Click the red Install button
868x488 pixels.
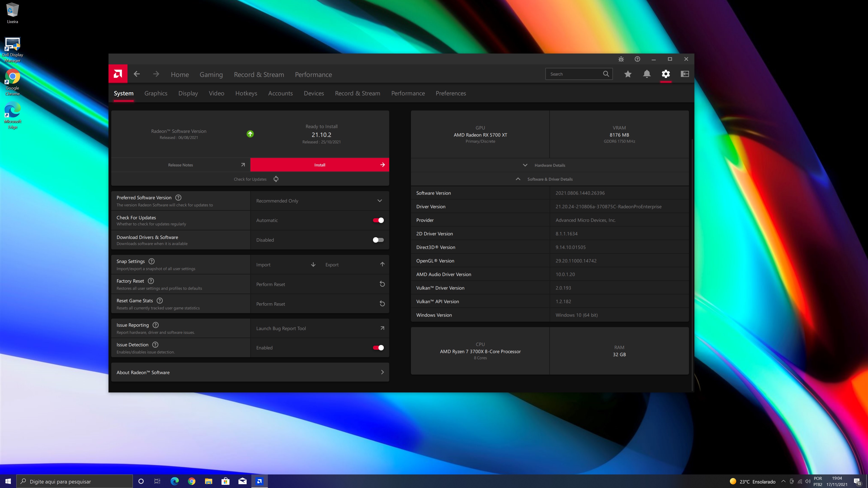pyautogui.click(x=319, y=165)
